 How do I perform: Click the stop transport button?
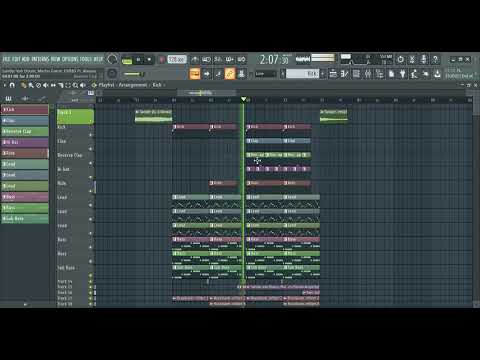[x=149, y=60]
